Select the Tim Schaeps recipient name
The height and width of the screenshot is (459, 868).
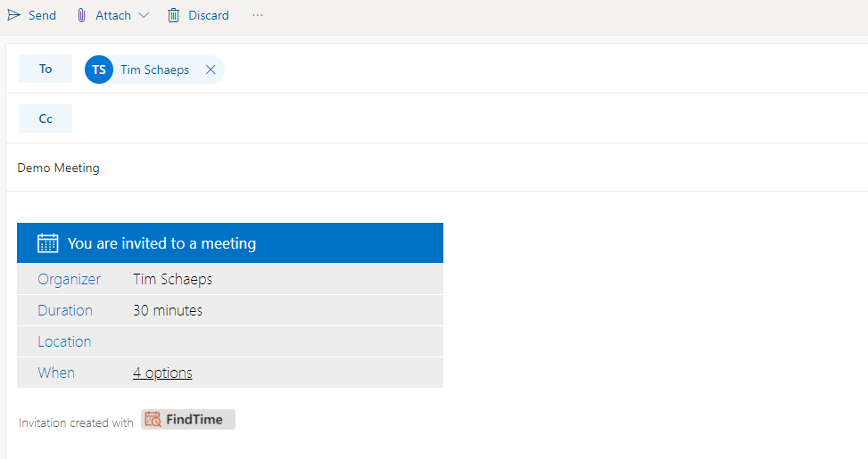click(155, 70)
